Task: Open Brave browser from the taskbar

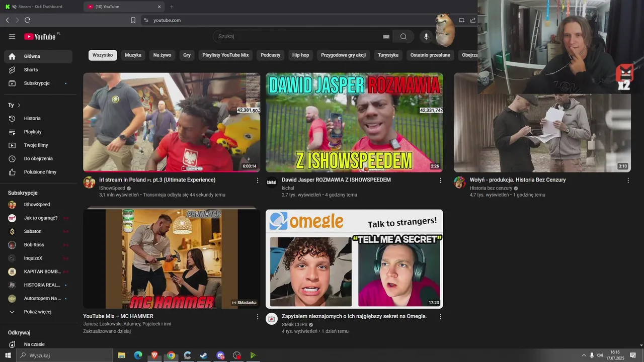Action: pyautogui.click(x=154, y=355)
